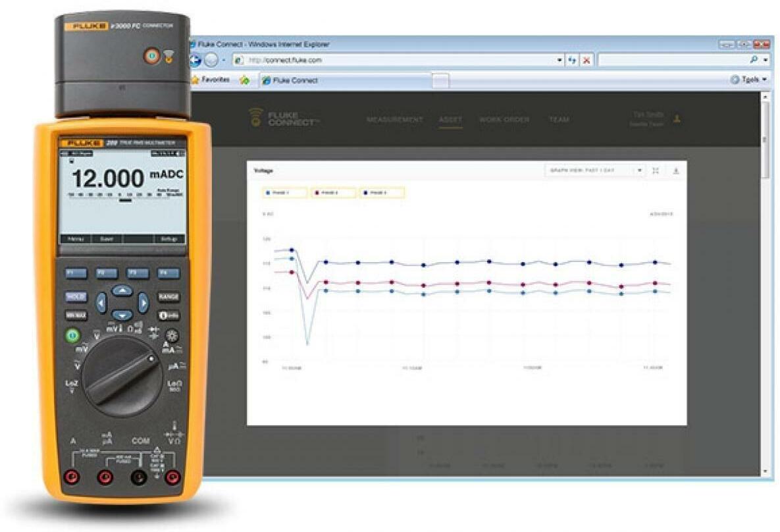This screenshot has height=532, width=780.
Task: Click the browser Back arrow button
Action: [x=195, y=60]
